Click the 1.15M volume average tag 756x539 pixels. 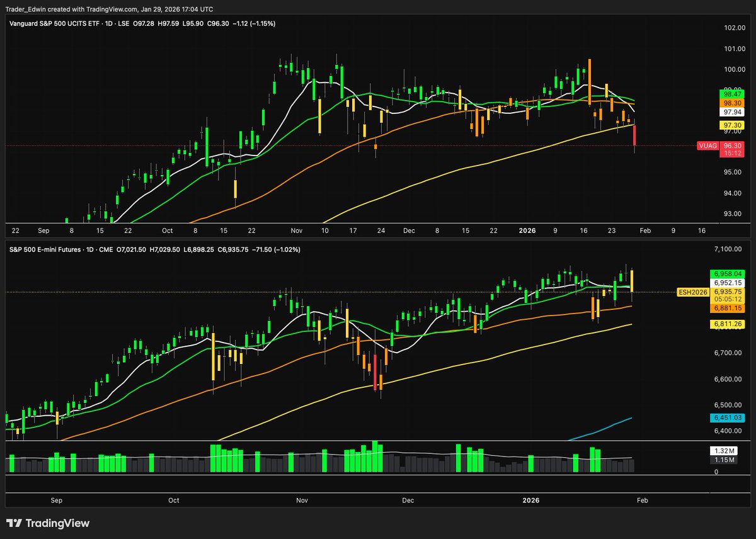click(725, 460)
